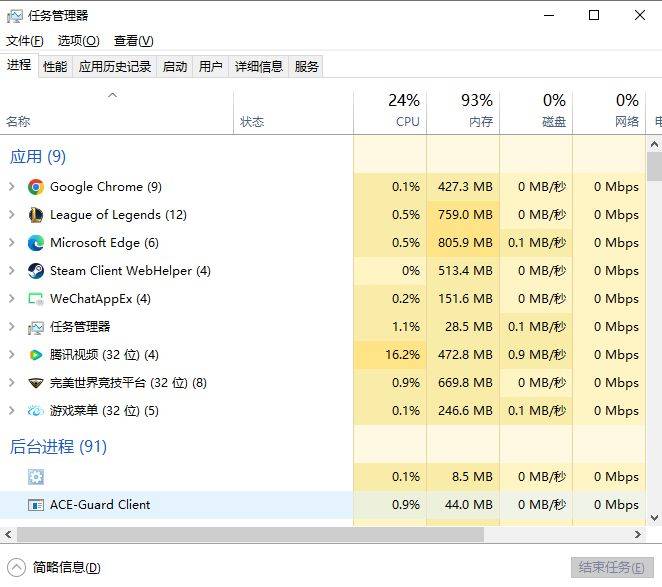
Task: Click the ACE-Guard Client icon
Action: click(36, 505)
